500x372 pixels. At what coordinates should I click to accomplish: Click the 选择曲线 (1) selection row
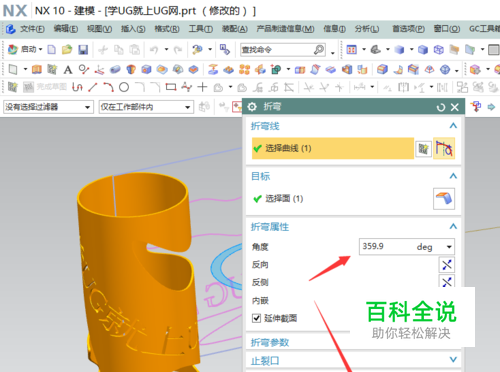pyautogui.click(x=333, y=148)
